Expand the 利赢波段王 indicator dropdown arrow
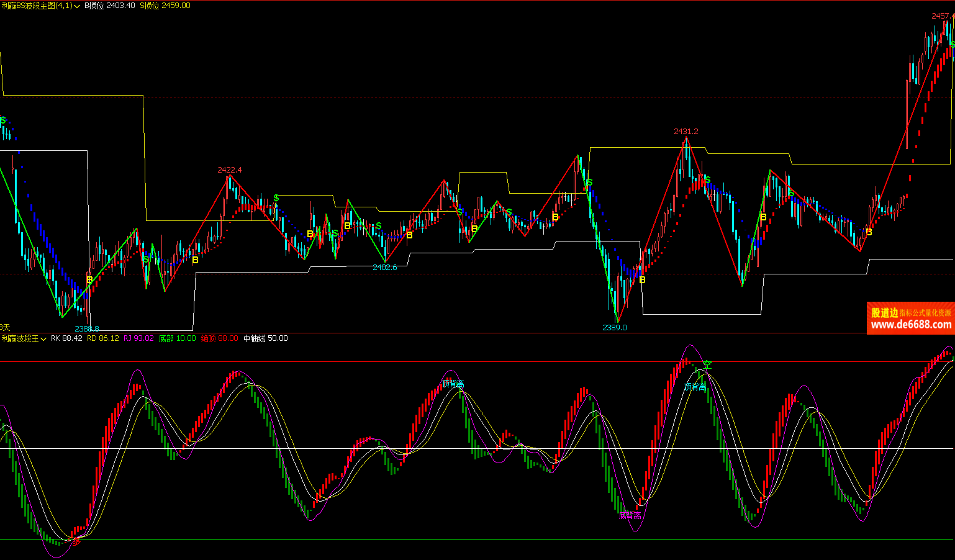The height and width of the screenshot is (560, 955). pos(43,339)
